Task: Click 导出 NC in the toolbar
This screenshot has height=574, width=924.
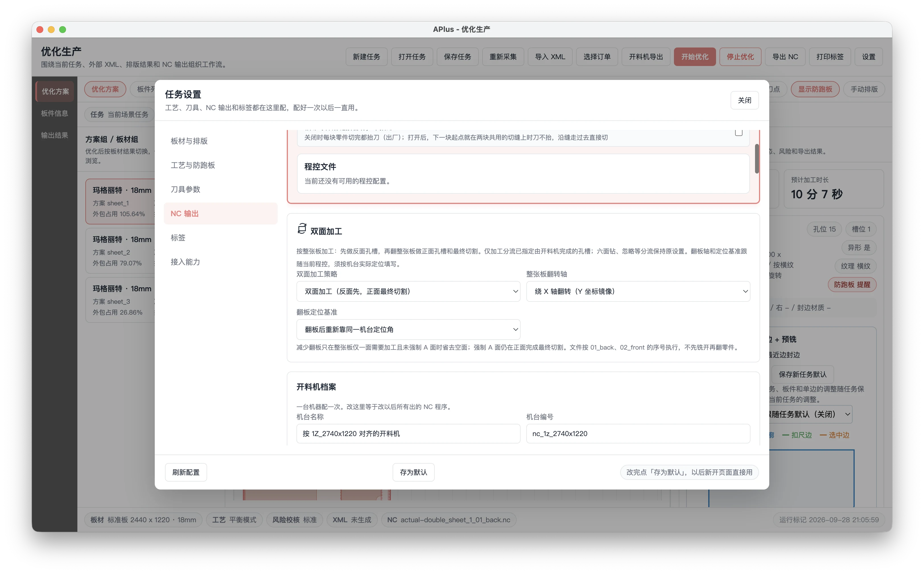Action: point(785,57)
